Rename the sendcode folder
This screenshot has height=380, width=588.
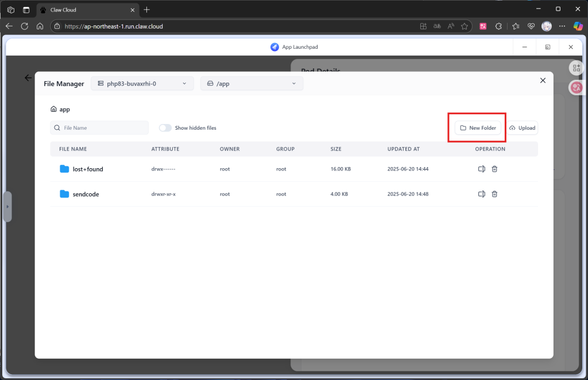click(x=482, y=194)
